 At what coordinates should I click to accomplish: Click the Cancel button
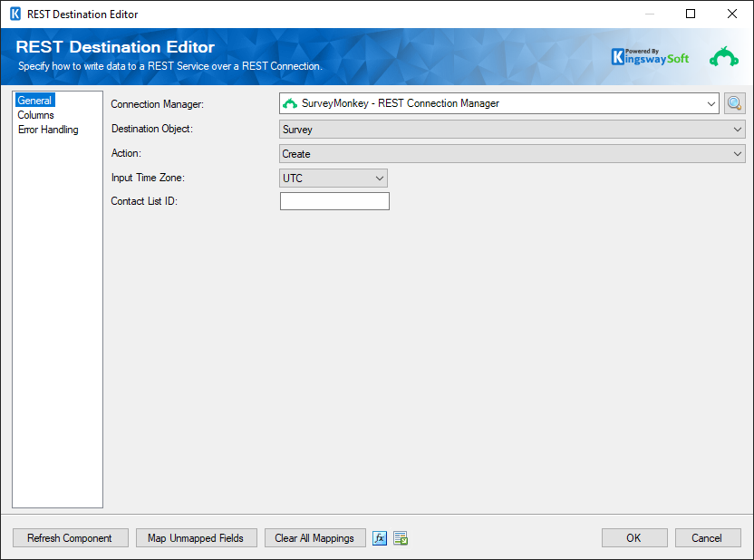point(708,538)
